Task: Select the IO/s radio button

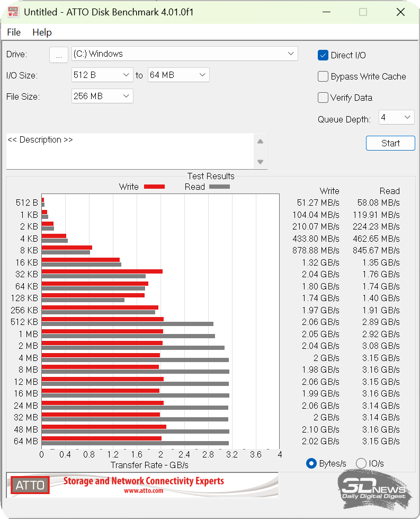Action: [x=361, y=463]
